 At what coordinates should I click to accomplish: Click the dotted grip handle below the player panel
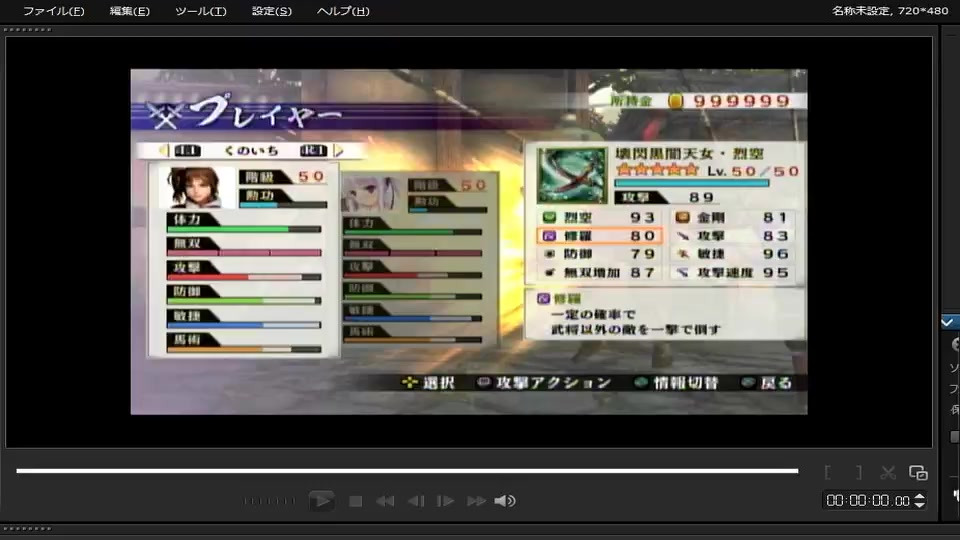[28, 528]
